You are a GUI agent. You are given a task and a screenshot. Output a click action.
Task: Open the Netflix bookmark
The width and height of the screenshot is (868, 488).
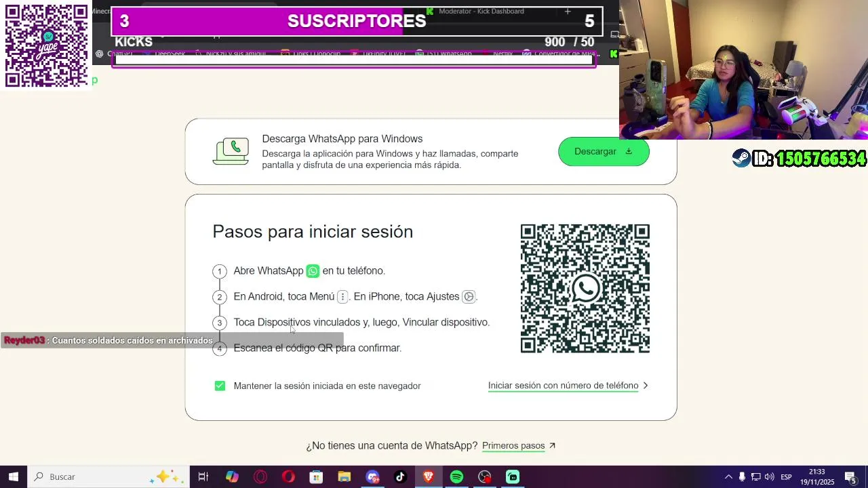497,54
